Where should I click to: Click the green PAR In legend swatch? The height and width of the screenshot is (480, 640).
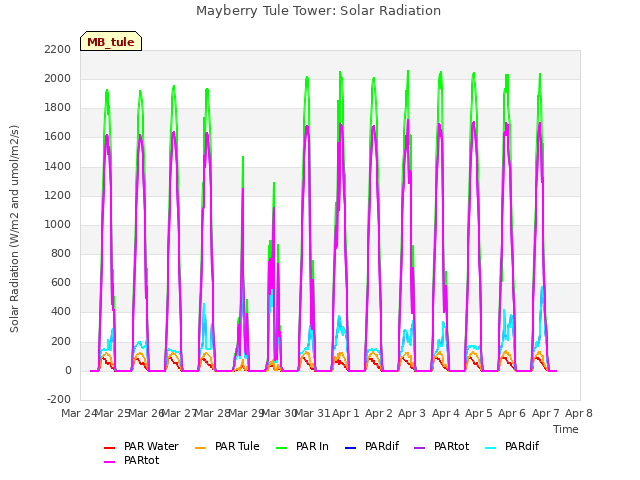pos(282,448)
